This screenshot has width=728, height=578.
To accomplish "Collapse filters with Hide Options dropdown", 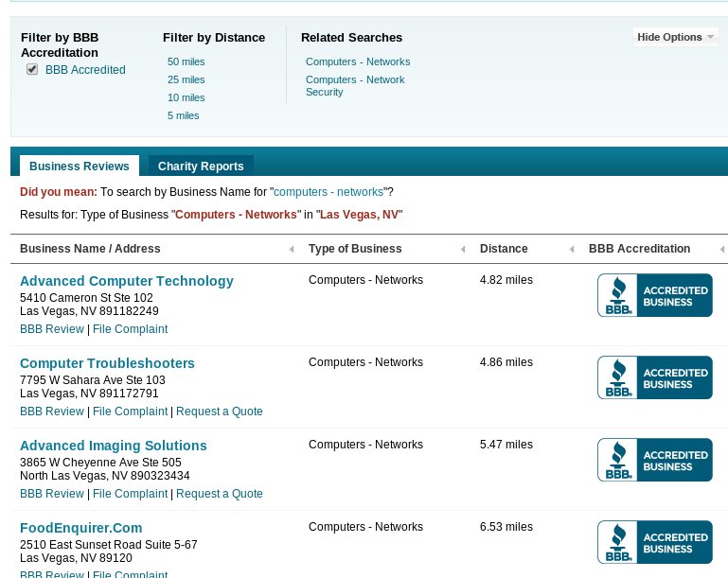I will pos(676,37).
